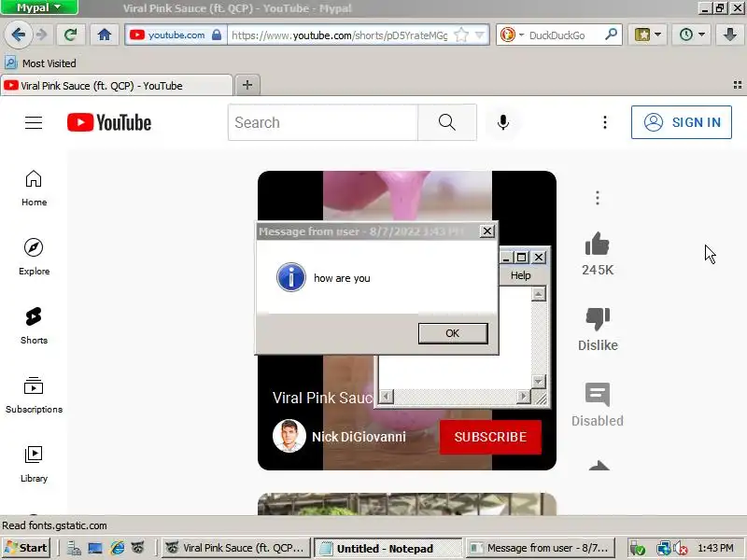Maximize the Notepad window
Image resolution: width=747 pixels, height=560 pixels.
[x=522, y=258]
